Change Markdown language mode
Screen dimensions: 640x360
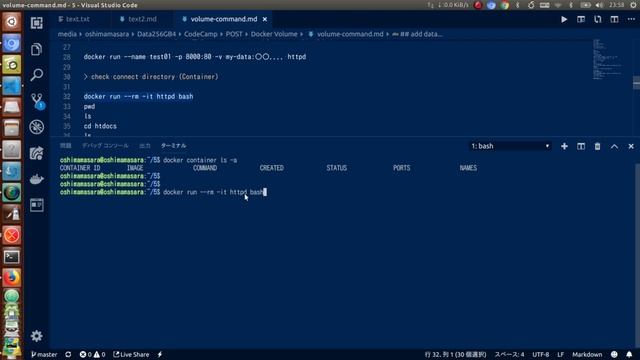click(587, 354)
